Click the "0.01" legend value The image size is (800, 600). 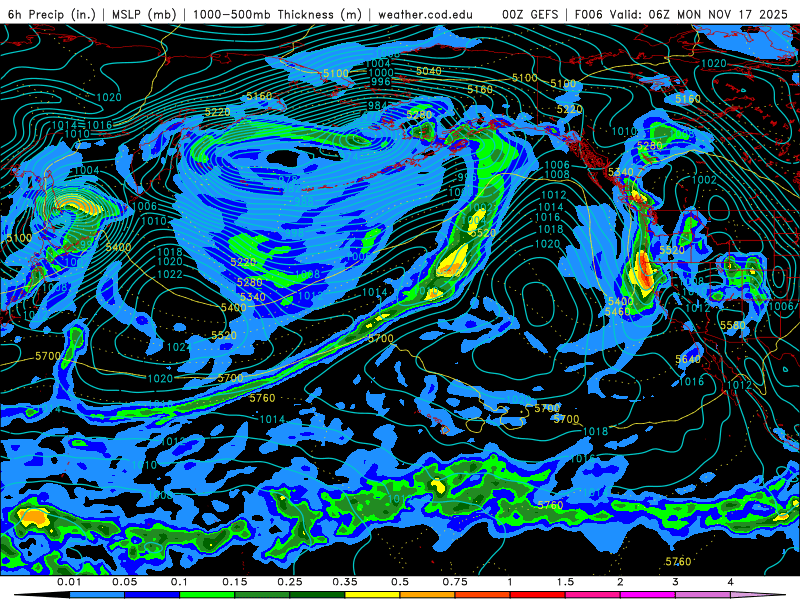pyautogui.click(x=69, y=582)
